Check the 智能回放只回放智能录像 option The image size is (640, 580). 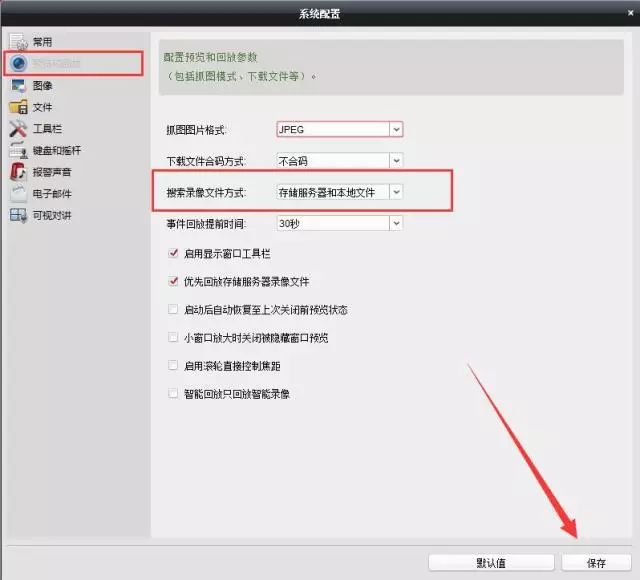click(x=174, y=394)
